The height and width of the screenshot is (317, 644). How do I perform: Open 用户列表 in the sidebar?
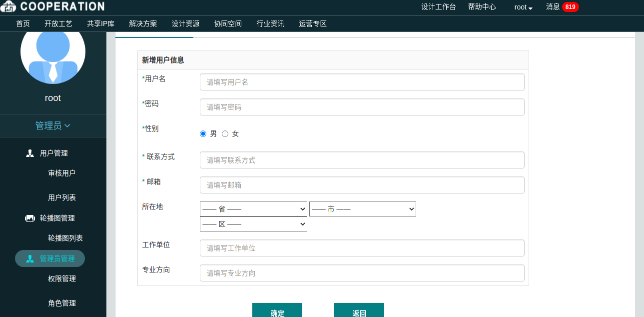point(62,197)
